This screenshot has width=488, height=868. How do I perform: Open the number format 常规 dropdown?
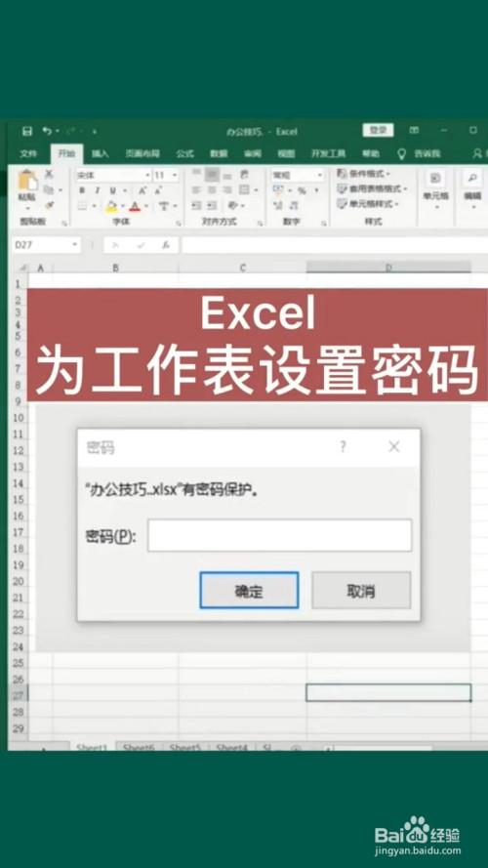(320, 175)
